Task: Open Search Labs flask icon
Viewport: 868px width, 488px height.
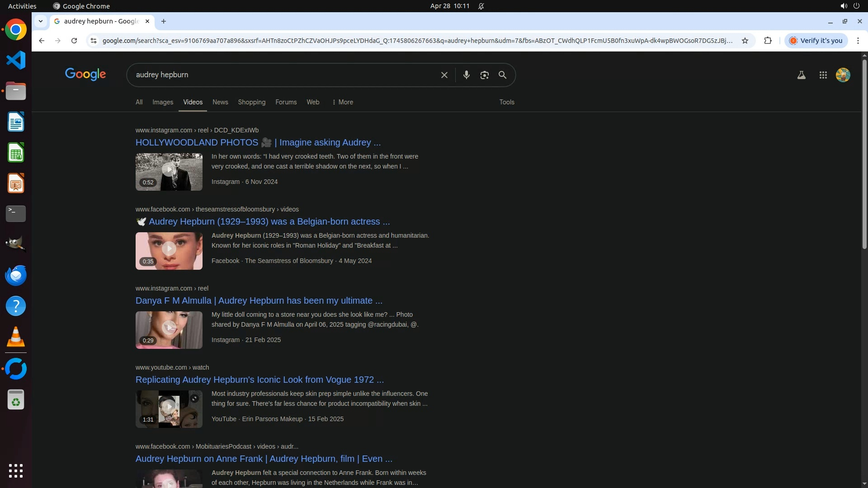Action: click(x=801, y=75)
